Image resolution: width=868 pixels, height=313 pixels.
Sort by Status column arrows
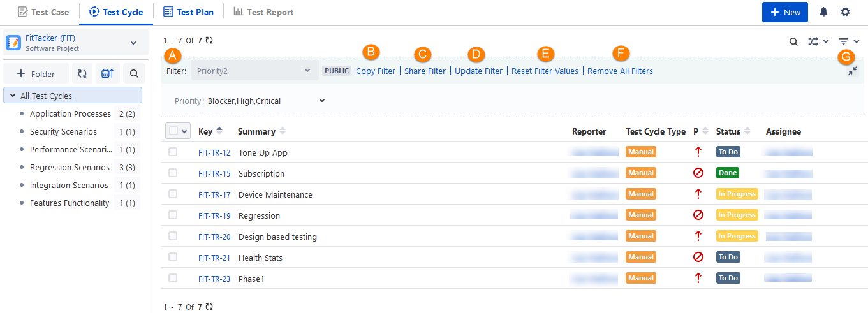[x=747, y=131]
